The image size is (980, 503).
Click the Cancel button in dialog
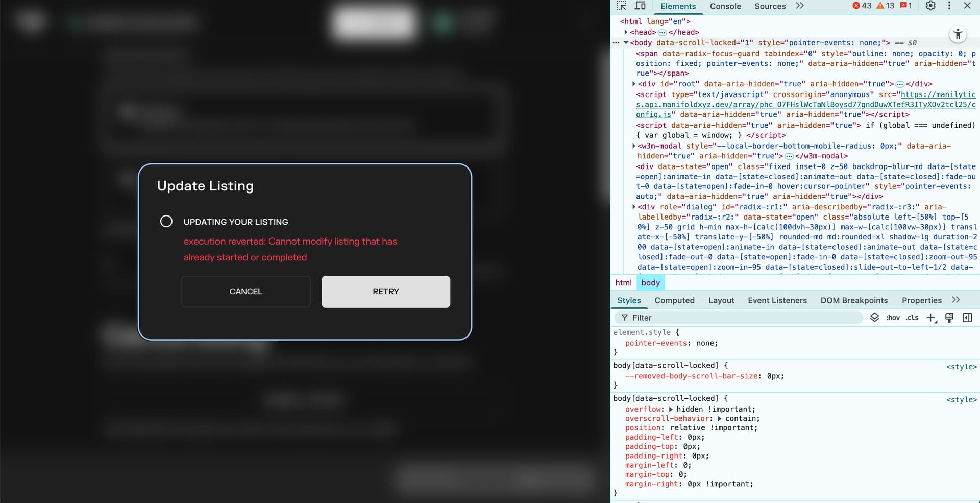(x=246, y=292)
